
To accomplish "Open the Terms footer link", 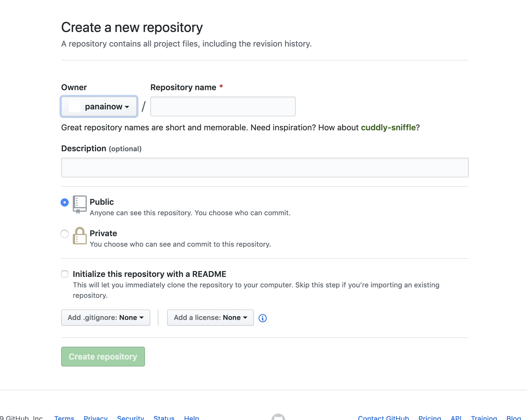I will pyautogui.click(x=64, y=418).
